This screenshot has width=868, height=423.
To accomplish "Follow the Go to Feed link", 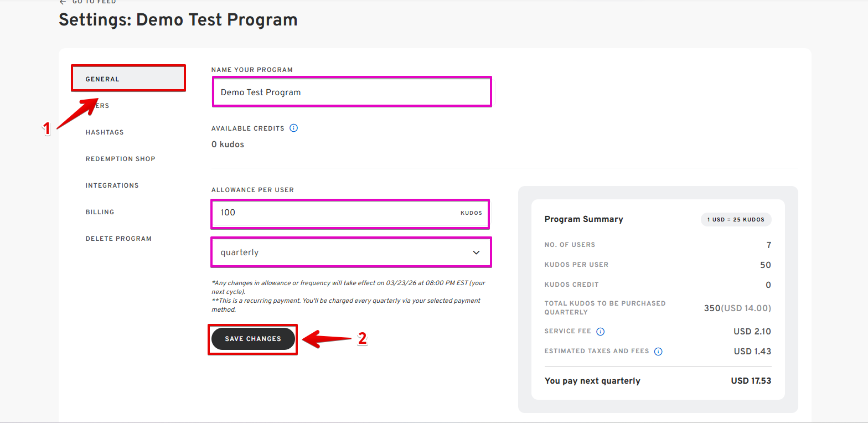I will tap(94, 2).
